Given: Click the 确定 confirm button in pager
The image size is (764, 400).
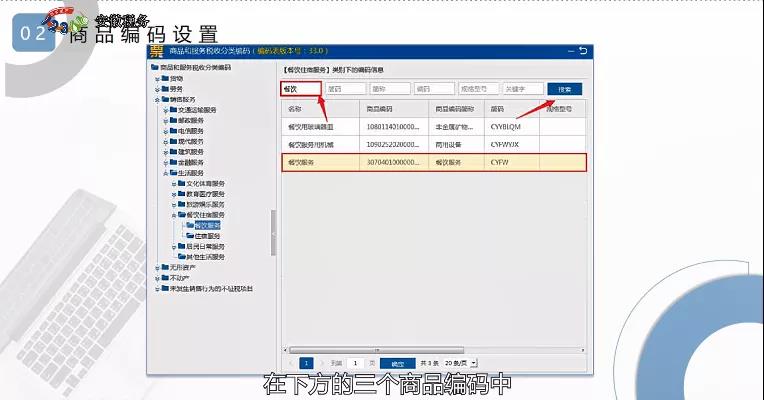Looking at the screenshot, I should (x=398, y=363).
